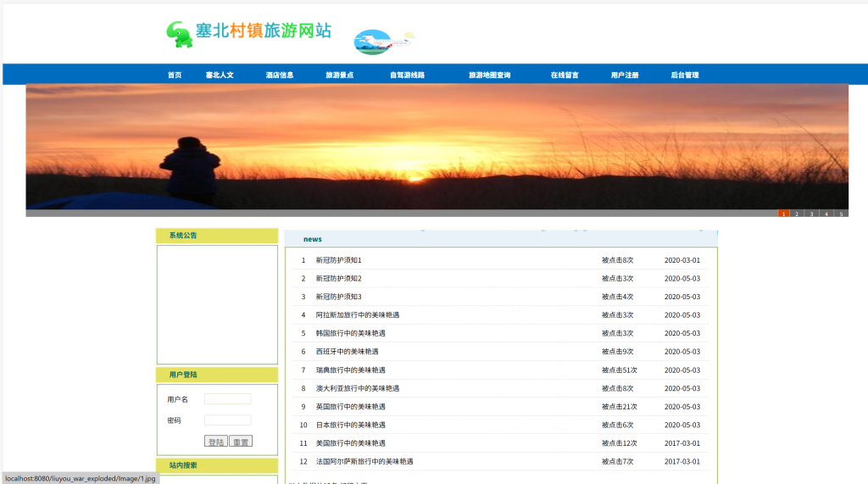Screen dimensions: 868x484
Task: Focus the 用户名 username field
Action: tap(227, 398)
